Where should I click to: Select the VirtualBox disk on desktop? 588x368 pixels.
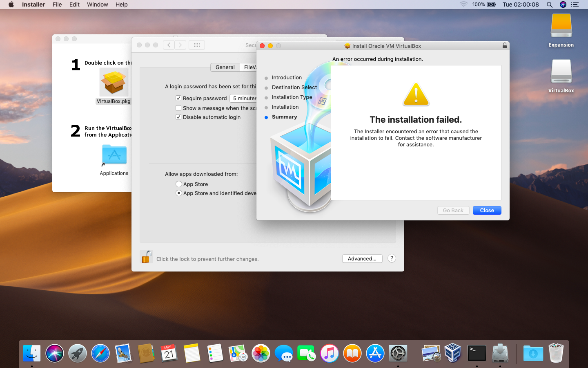click(x=561, y=72)
